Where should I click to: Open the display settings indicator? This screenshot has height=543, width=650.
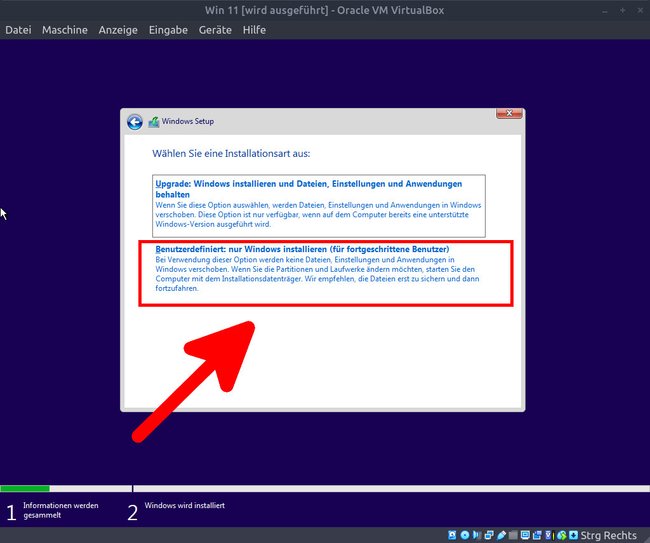(525, 535)
